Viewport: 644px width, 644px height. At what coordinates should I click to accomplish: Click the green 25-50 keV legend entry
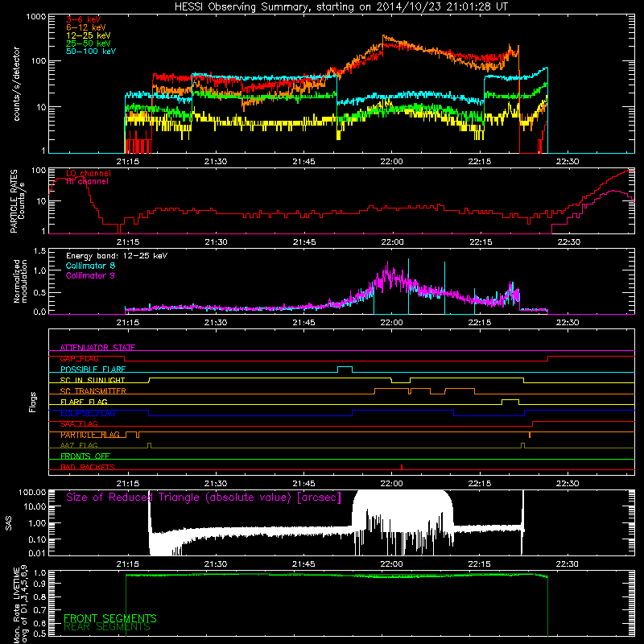(88, 43)
